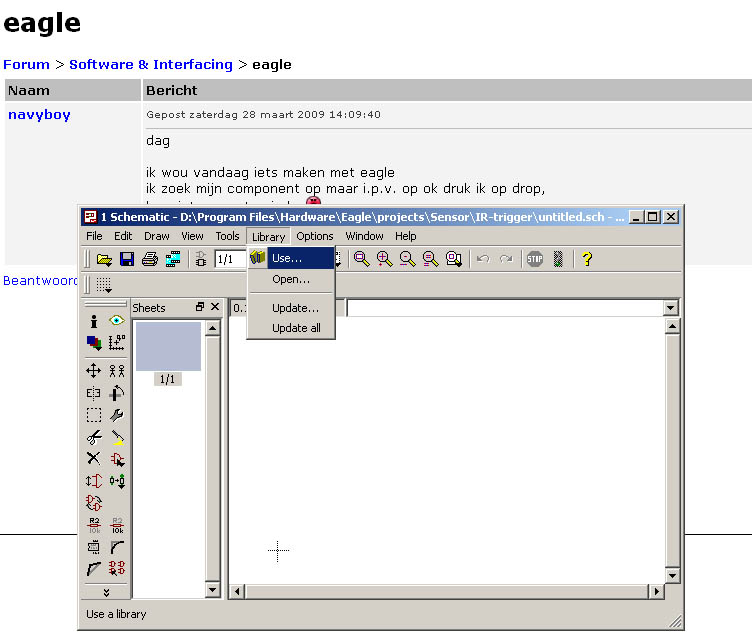The width and height of the screenshot is (752, 637).
Task: Undock the Sheets panel
Action: pyautogui.click(x=199, y=307)
